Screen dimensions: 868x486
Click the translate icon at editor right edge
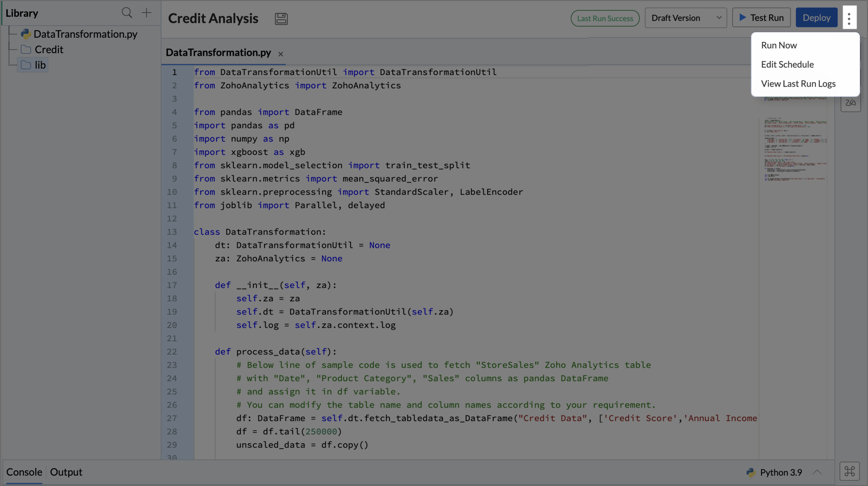(x=851, y=102)
